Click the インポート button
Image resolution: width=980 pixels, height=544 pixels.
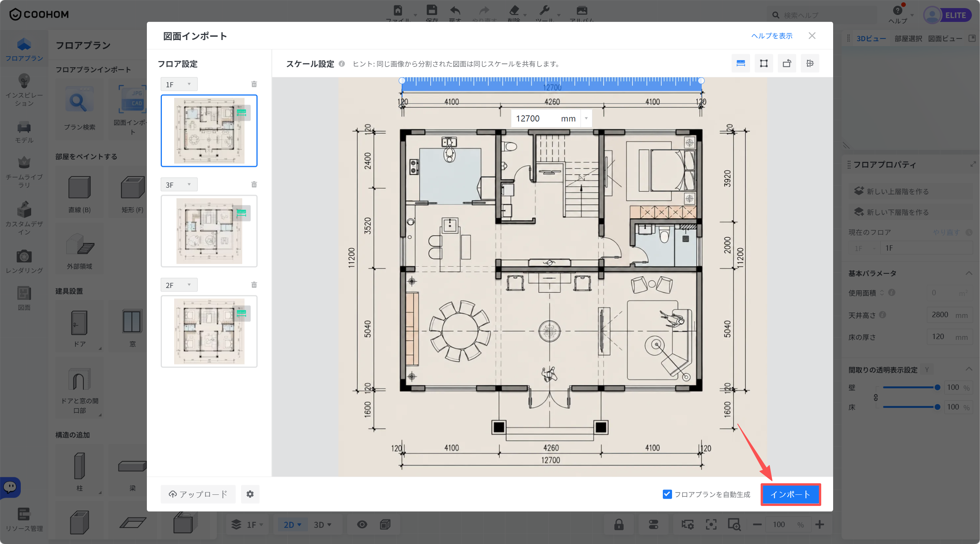(790, 494)
